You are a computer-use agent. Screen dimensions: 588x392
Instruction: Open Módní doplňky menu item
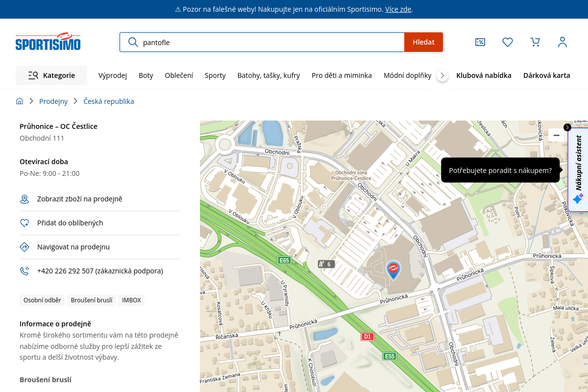(408, 75)
